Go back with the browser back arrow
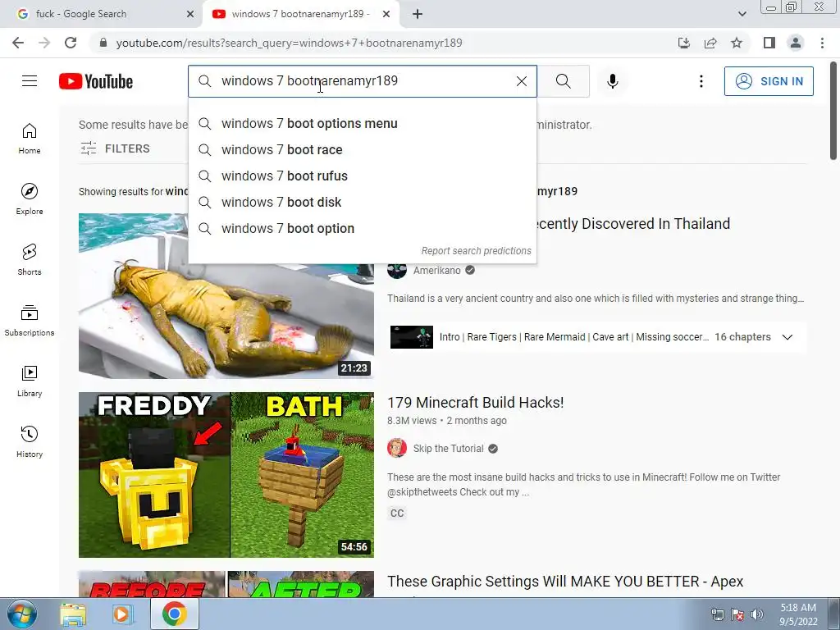The height and width of the screenshot is (630, 840). click(18, 43)
